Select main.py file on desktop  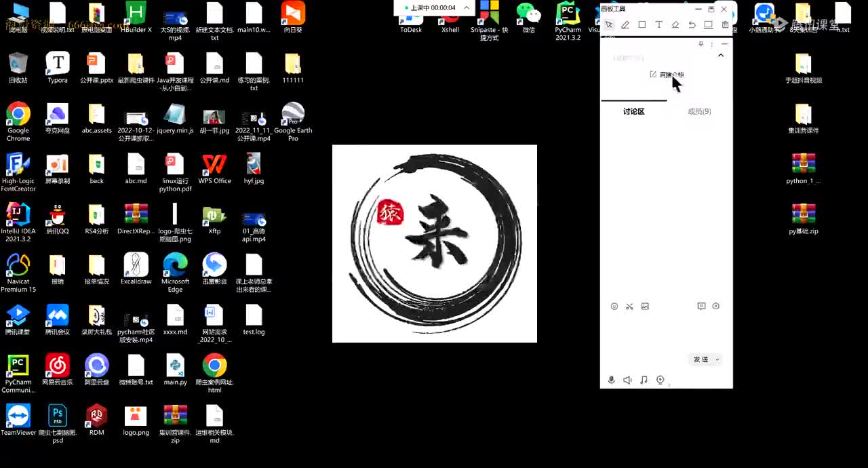tap(175, 370)
